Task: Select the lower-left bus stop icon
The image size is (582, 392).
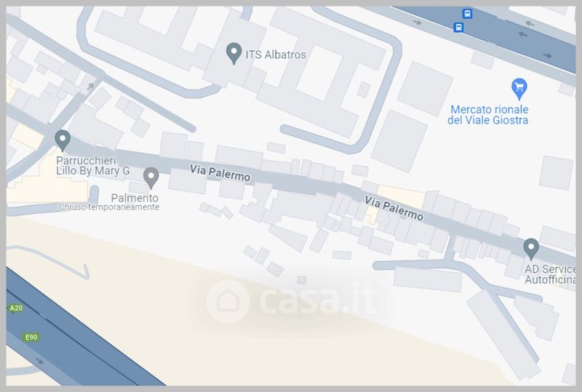Action: 459,27
